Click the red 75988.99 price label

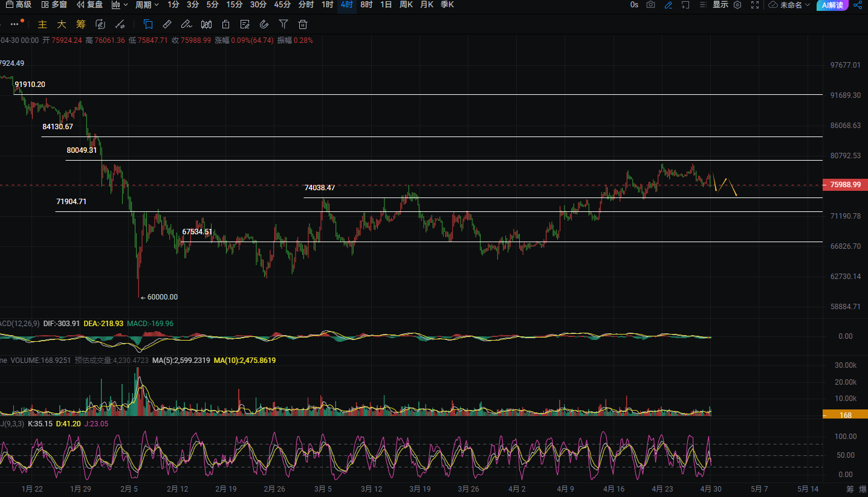pyautogui.click(x=846, y=185)
